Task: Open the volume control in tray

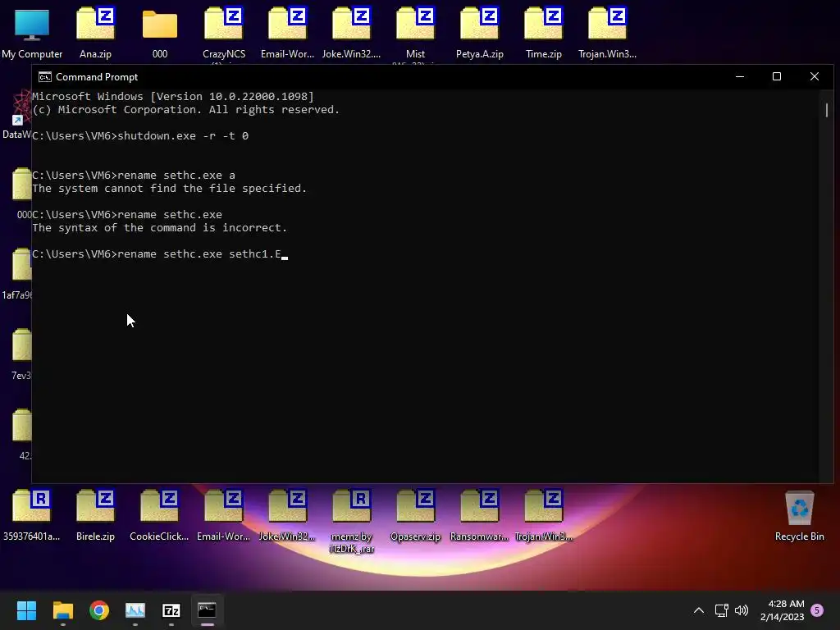Action: pos(742,610)
